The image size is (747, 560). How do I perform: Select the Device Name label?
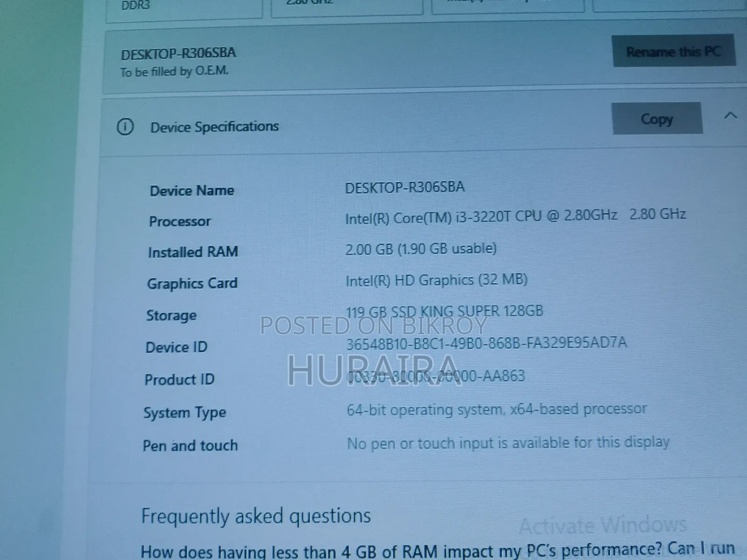point(192,190)
